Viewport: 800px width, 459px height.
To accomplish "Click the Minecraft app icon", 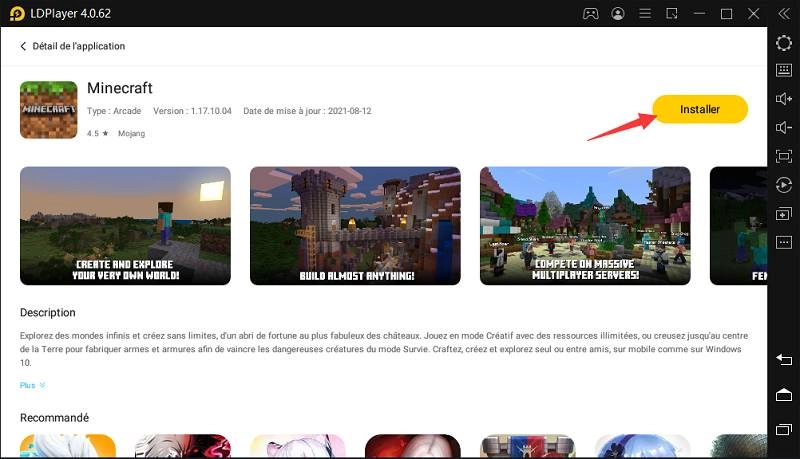I will (48, 110).
